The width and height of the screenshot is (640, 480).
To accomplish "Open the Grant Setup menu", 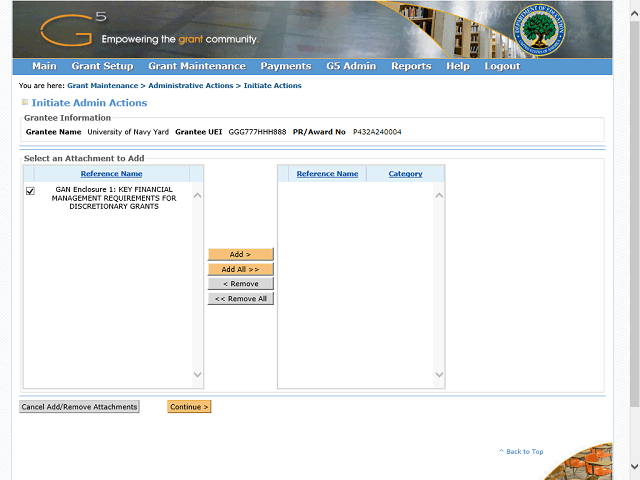I will coord(102,66).
